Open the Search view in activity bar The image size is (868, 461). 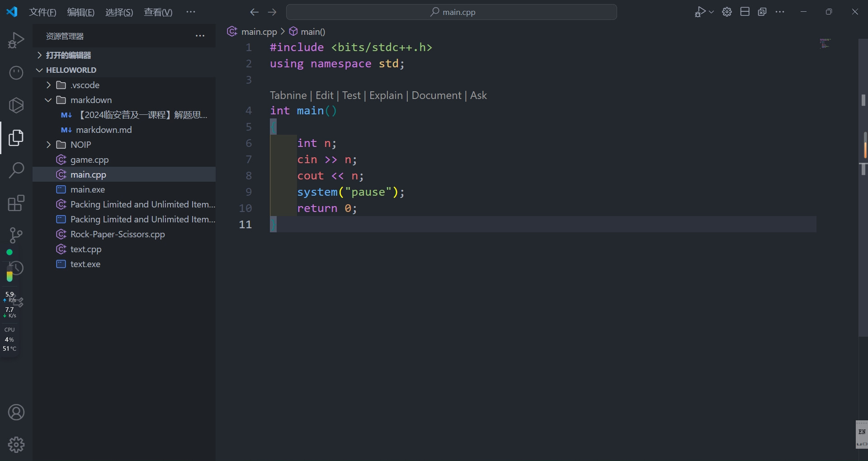point(16,170)
